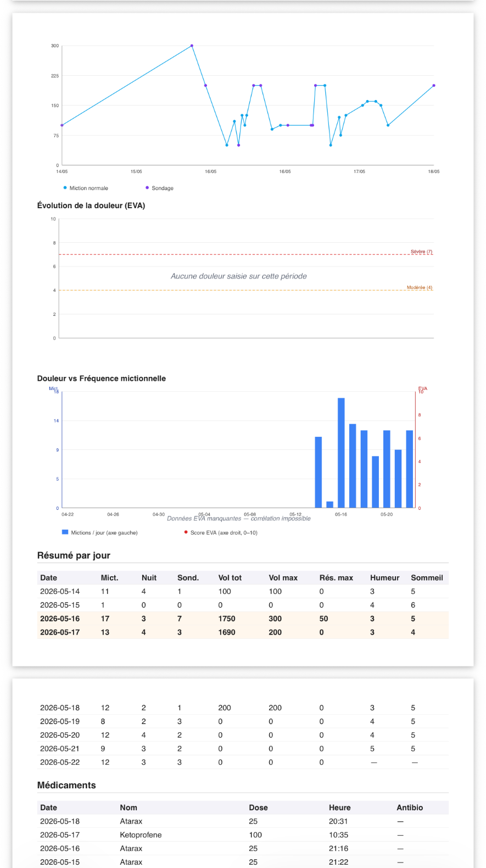
Task: Click the 2026-05-19 date in the summary
Action: pyautogui.click(x=60, y=721)
